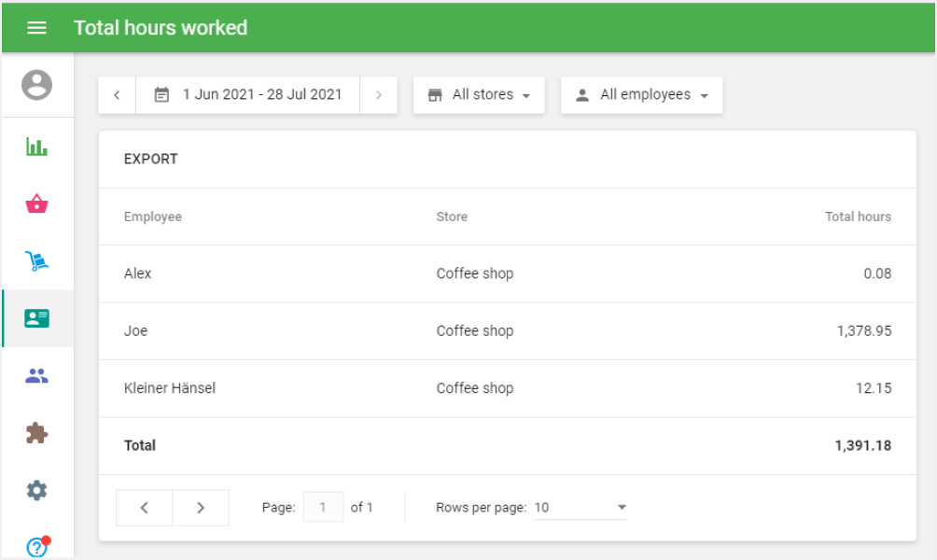Expand the All employees filter dropdown

point(641,95)
